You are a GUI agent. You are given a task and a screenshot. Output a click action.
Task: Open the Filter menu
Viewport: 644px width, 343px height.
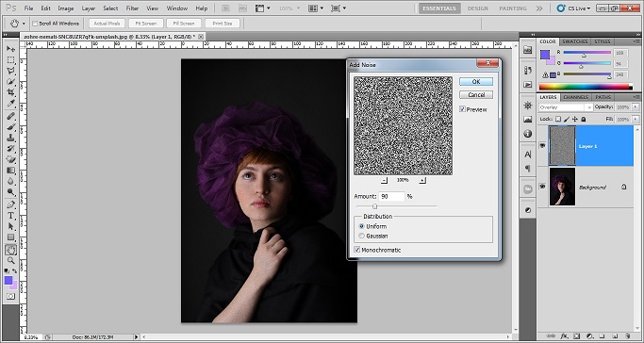(132, 8)
